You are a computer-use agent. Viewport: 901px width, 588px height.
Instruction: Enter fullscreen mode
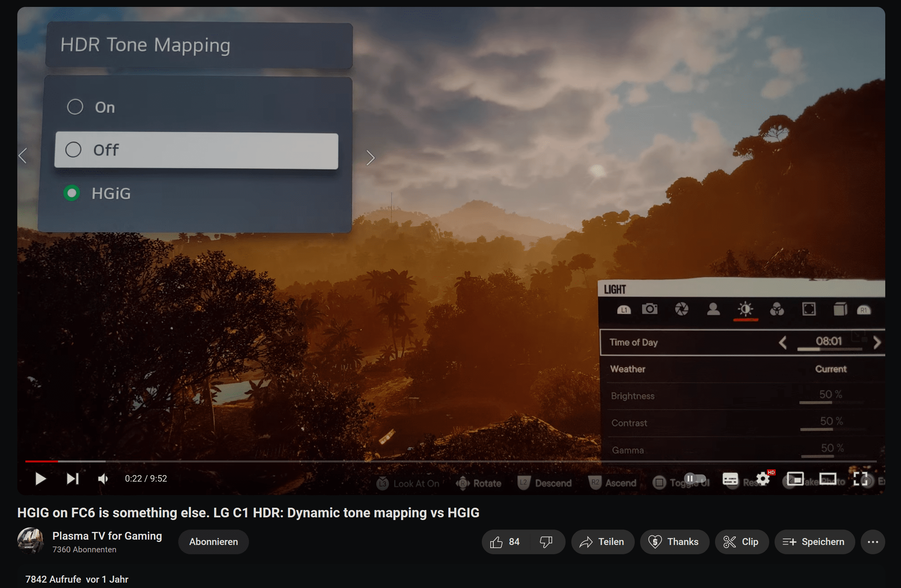pos(861,479)
